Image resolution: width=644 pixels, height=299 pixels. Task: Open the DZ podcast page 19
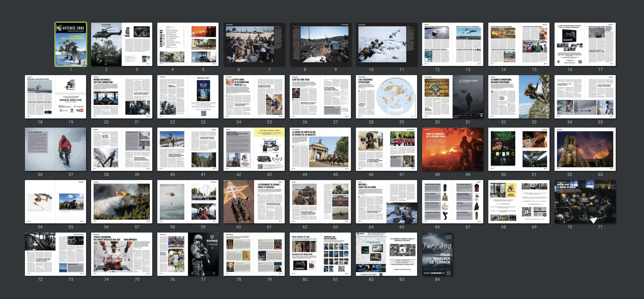point(71,97)
